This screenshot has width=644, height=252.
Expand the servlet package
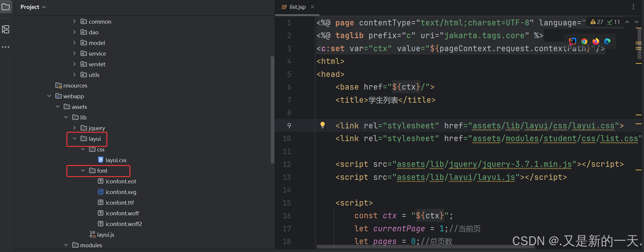coord(75,64)
